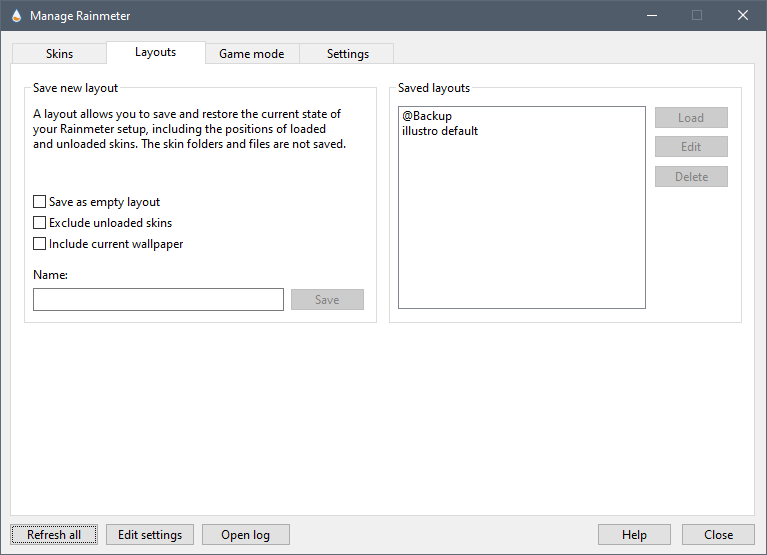Click the Close button at bottom right
The image size is (767, 555).
(718, 534)
